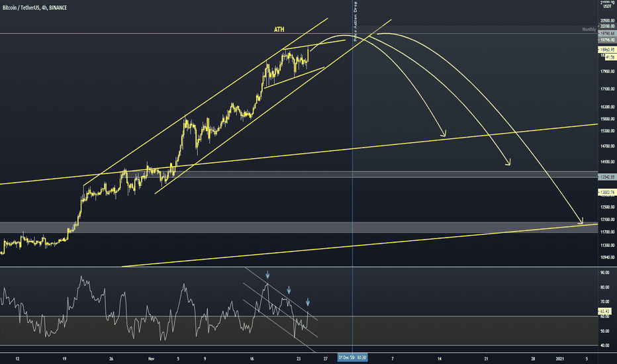Click the 13542.85 price level label
Screen dimensions: 617x364
[606, 177]
